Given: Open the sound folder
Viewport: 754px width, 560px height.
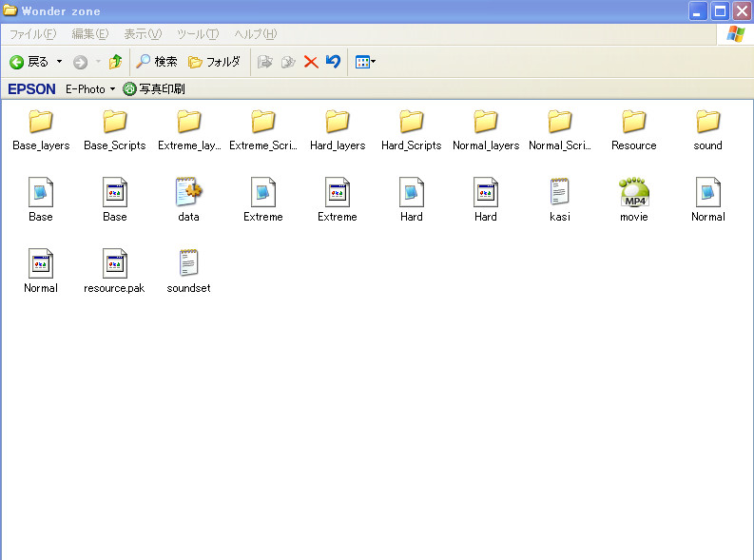Looking at the screenshot, I should (707, 122).
